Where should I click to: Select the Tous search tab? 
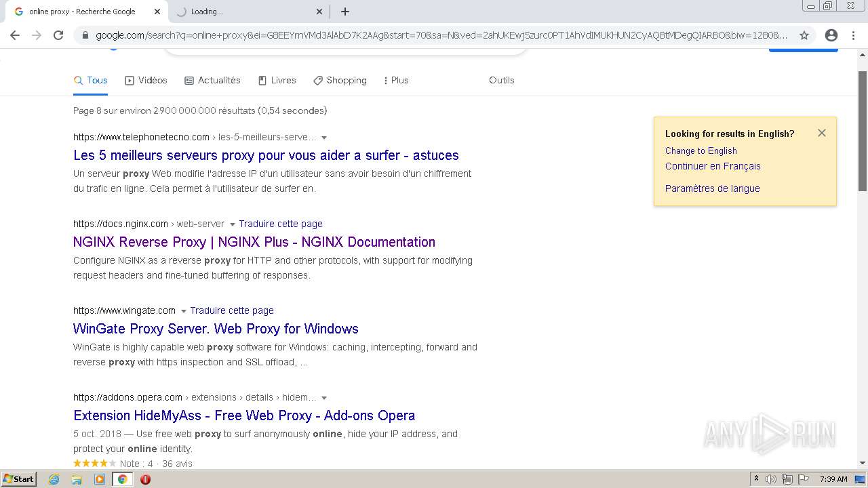[91, 80]
